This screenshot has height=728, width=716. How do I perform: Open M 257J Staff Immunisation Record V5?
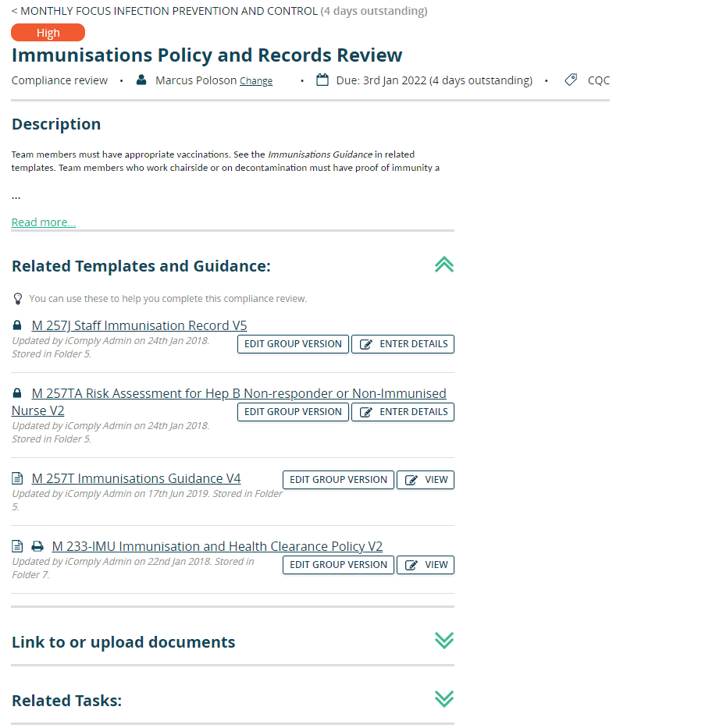tap(140, 325)
